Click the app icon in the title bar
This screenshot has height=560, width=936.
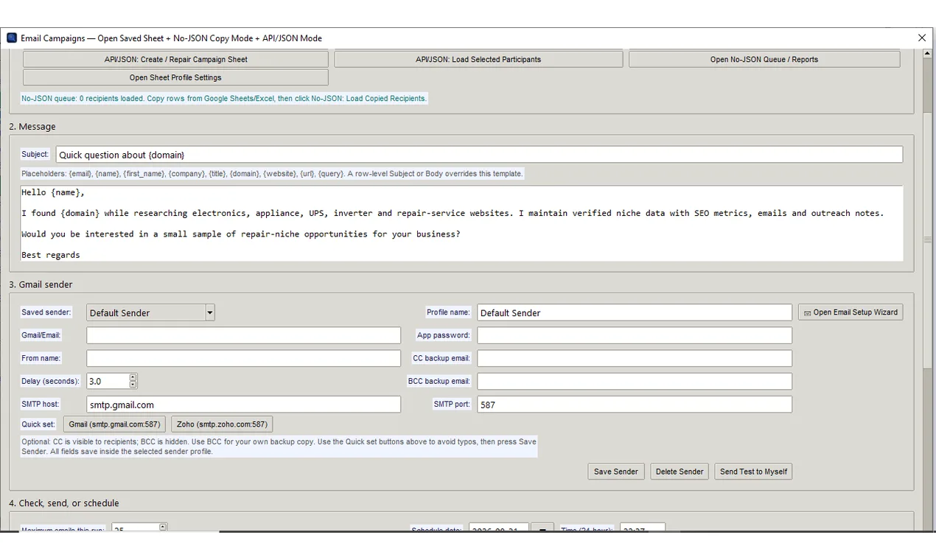(x=11, y=38)
